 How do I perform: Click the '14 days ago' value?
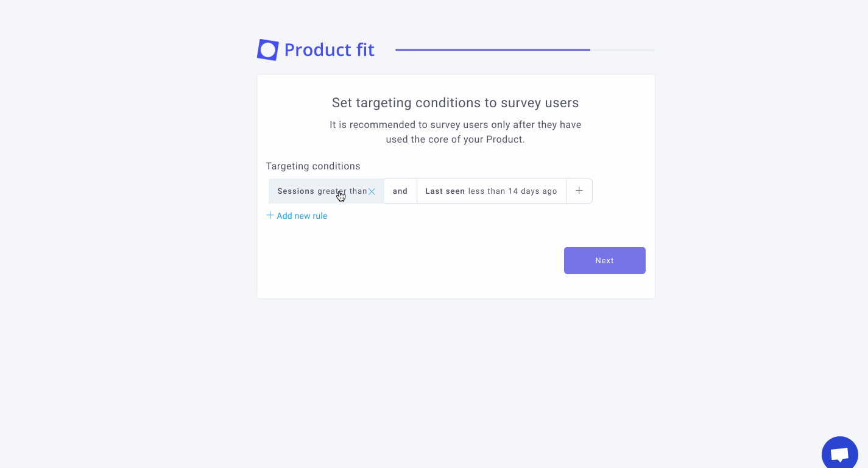[x=533, y=191]
